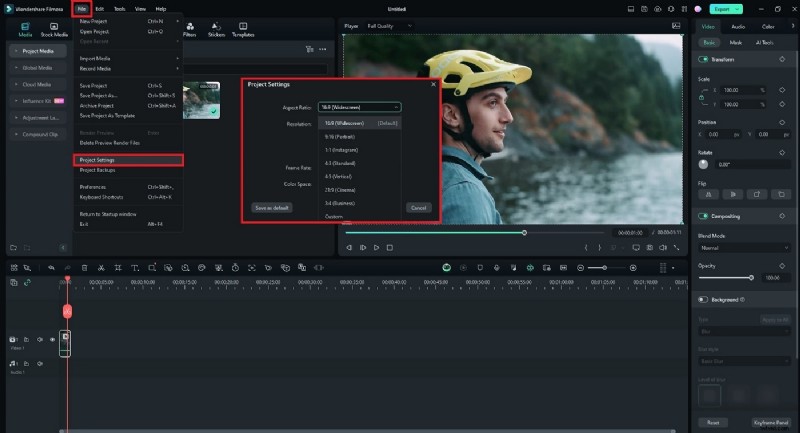Choose the Text tool in the timeline toolbar

[x=135, y=268]
